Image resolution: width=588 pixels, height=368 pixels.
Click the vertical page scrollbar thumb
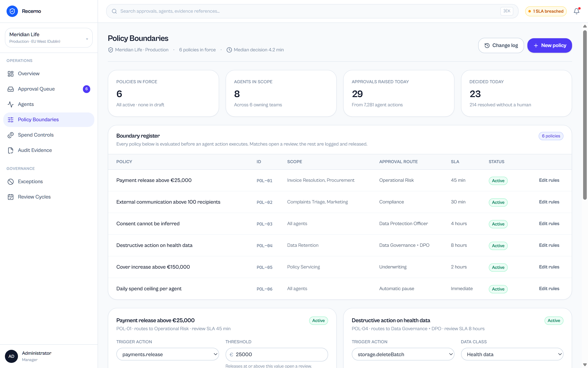585,114
